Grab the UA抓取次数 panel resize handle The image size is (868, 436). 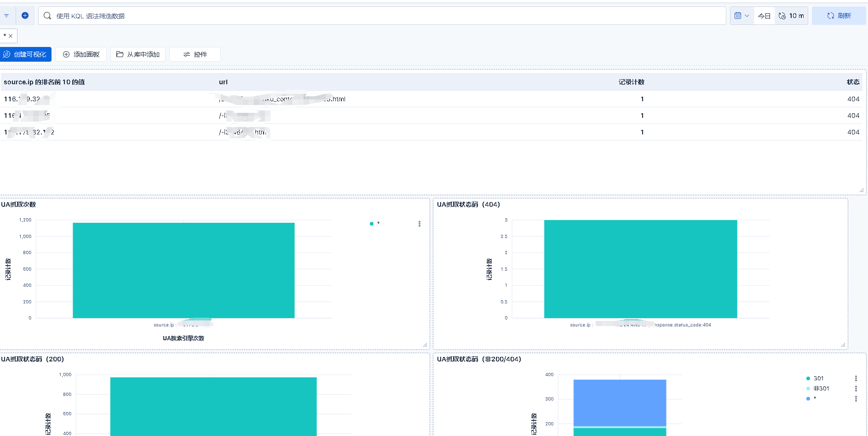[x=425, y=345]
